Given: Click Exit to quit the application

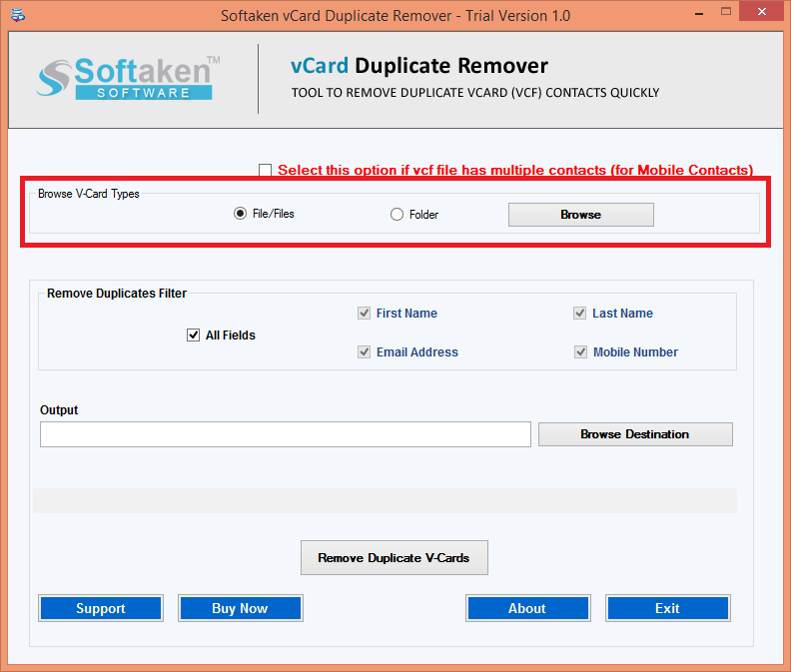Looking at the screenshot, I should click(x=667, y=608).
